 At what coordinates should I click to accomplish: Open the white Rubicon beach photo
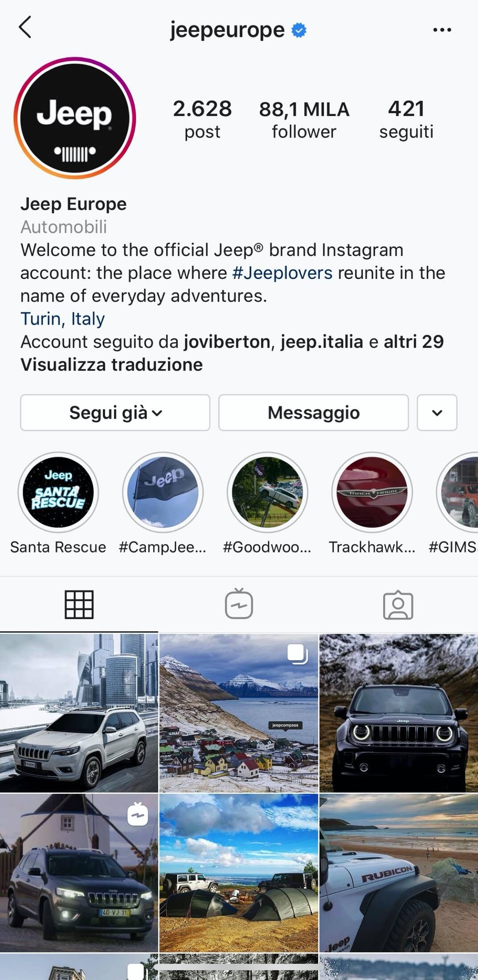coord(399,873)
